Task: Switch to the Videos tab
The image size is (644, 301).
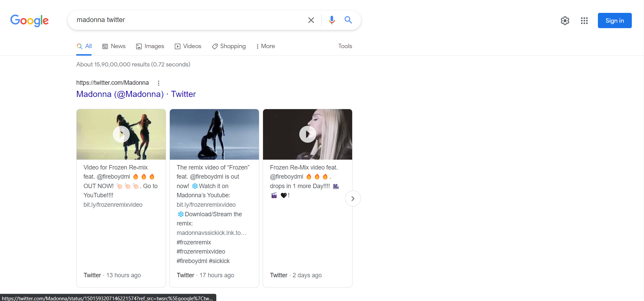Action: (x=188, y=46)
